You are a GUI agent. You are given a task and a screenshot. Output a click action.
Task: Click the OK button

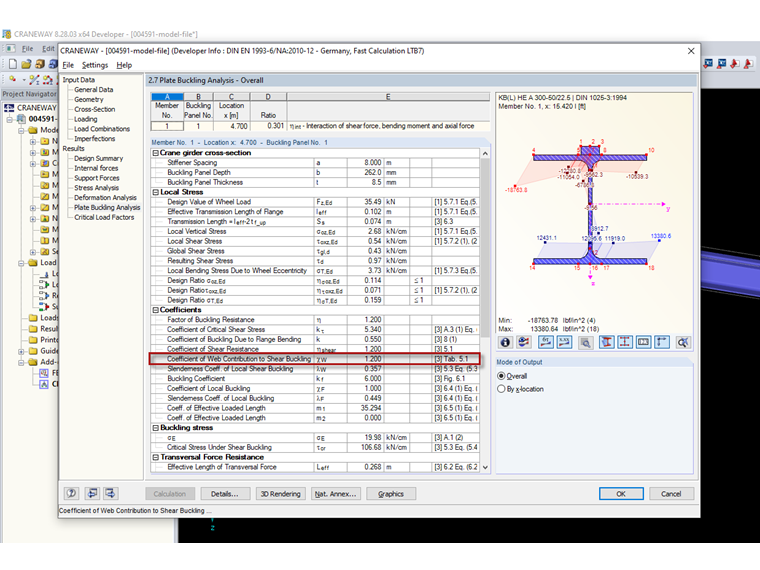[620, 493]
